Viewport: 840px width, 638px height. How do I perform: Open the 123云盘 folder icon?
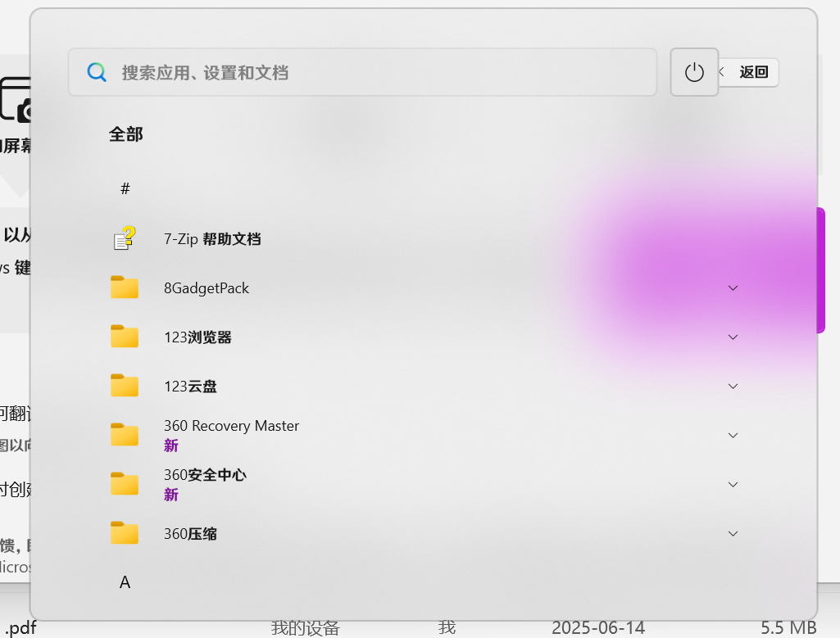[x=124, y=386]
